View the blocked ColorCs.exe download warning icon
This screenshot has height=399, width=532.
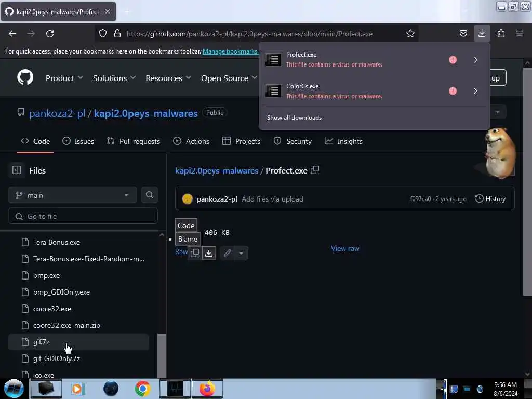point(453,91)
